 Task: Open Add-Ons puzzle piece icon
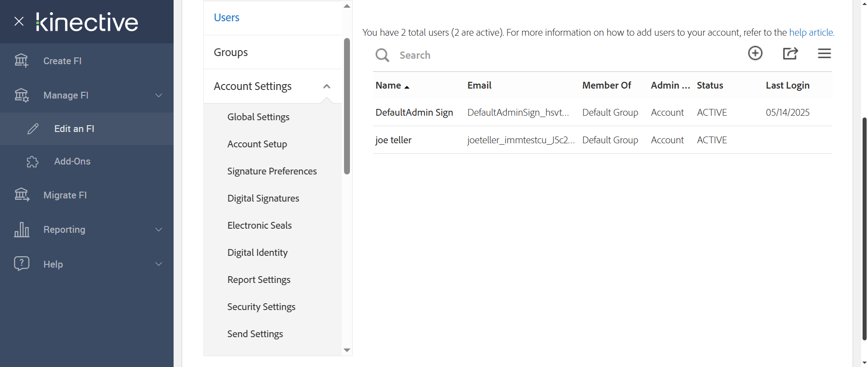point(33,161)
